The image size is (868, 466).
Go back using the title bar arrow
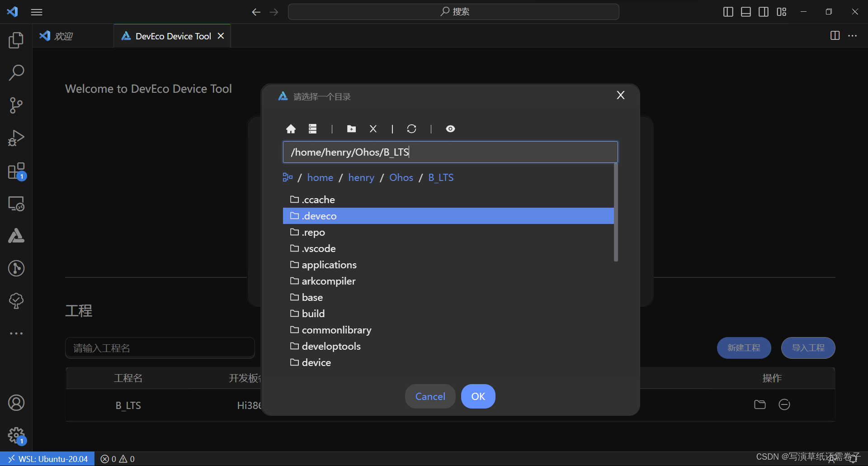[256, 12]
